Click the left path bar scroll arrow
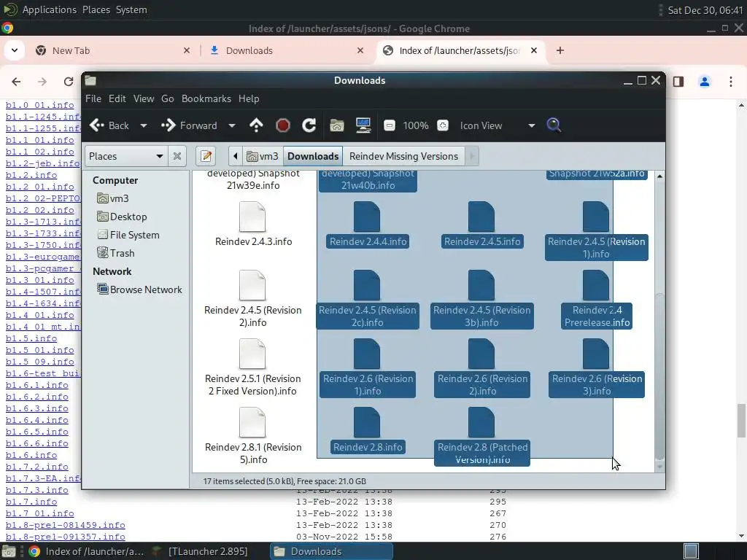Image resolution: width=747 pixels, height=560 pixels. (236, 156)
